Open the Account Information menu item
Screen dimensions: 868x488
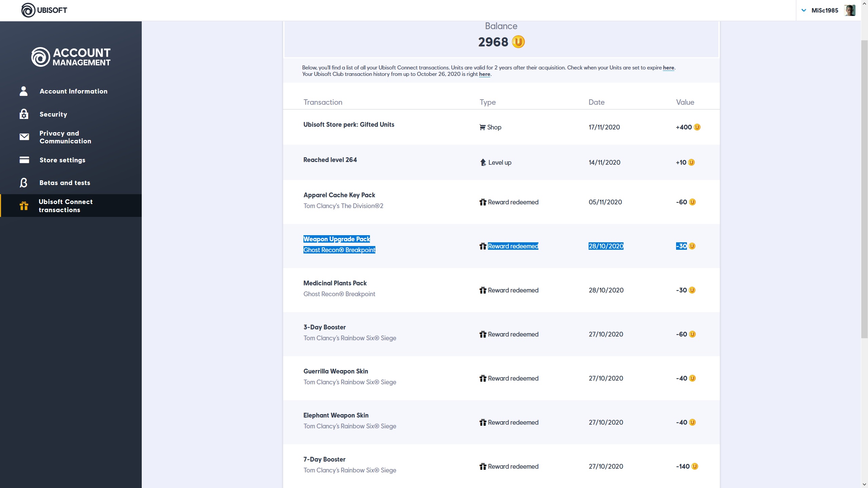pyautogui.click(x=73, y=91)
